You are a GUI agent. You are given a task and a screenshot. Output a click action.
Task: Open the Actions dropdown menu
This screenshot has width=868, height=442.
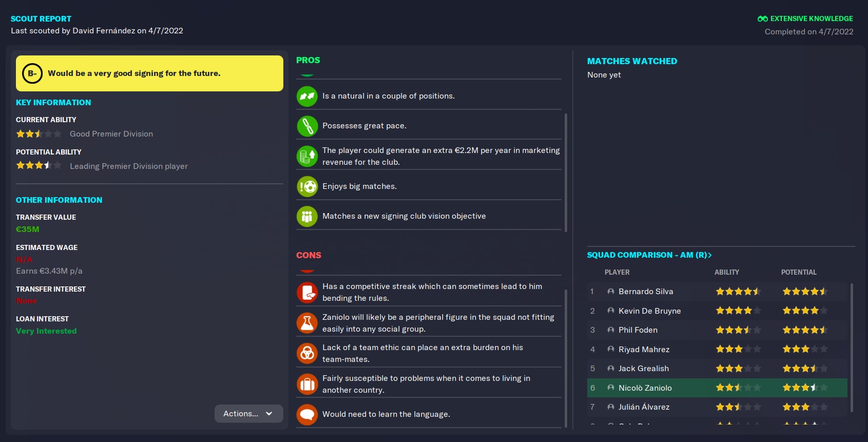coord(248,414)
